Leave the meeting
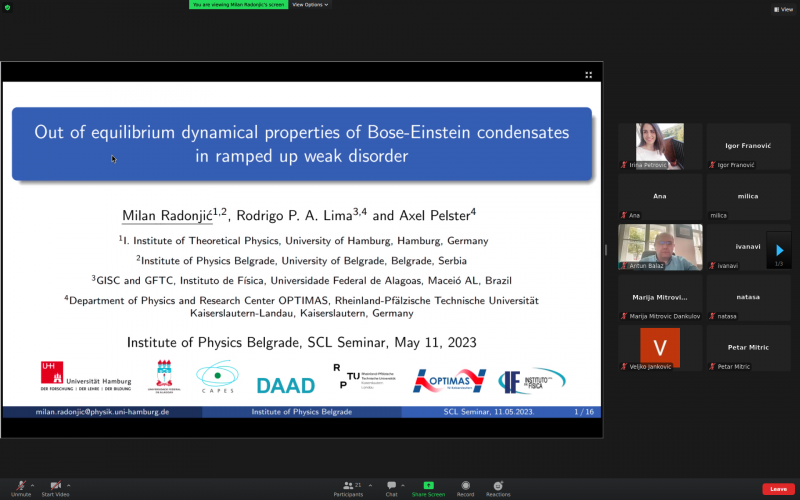The image size is (800, 500). (x=778, y=489)
